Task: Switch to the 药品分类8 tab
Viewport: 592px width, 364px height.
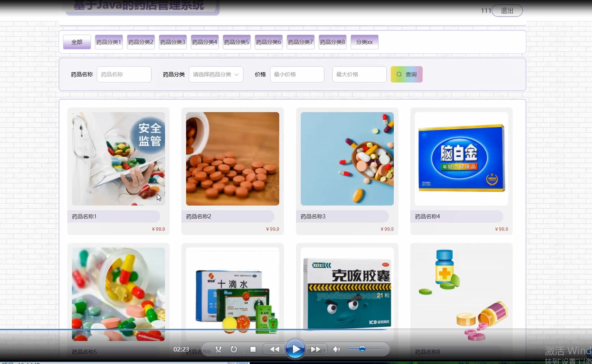Action: (x=333, y=42)
